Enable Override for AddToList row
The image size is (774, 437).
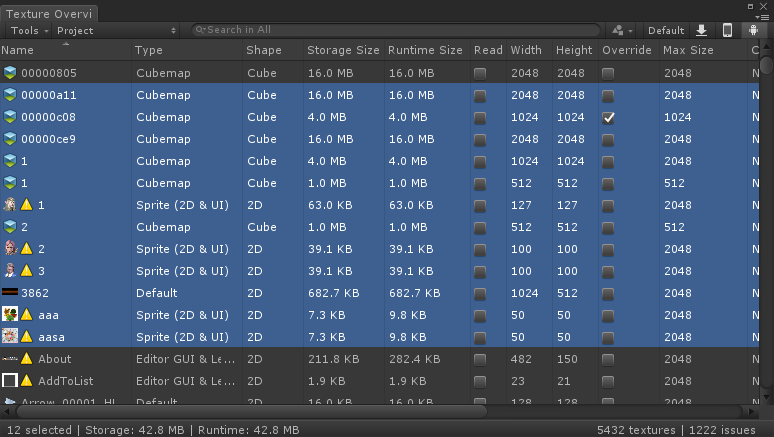click(608, 382)
